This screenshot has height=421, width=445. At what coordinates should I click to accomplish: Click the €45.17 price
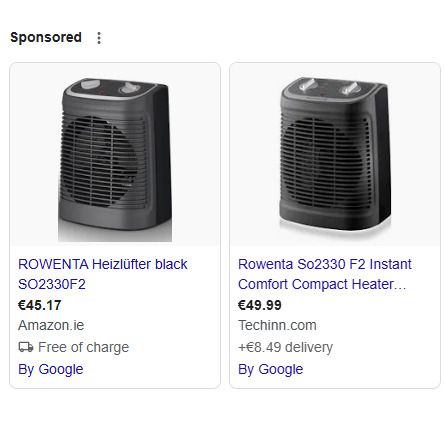pos(40,305)
